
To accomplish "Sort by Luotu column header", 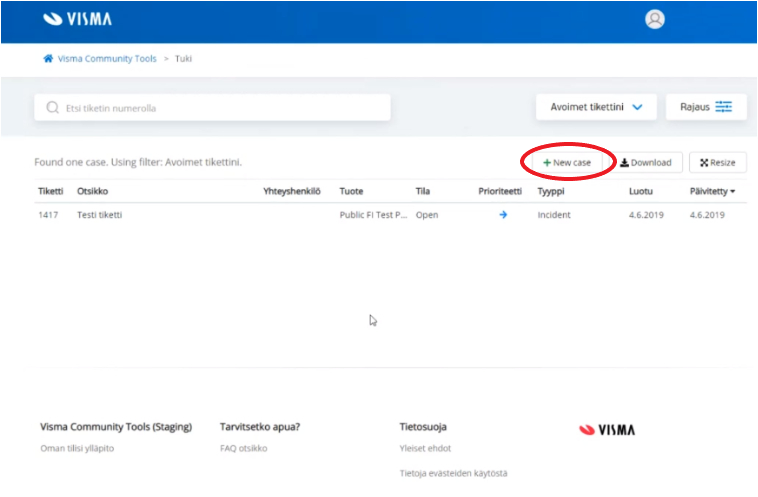I will (x=641, y=191).
